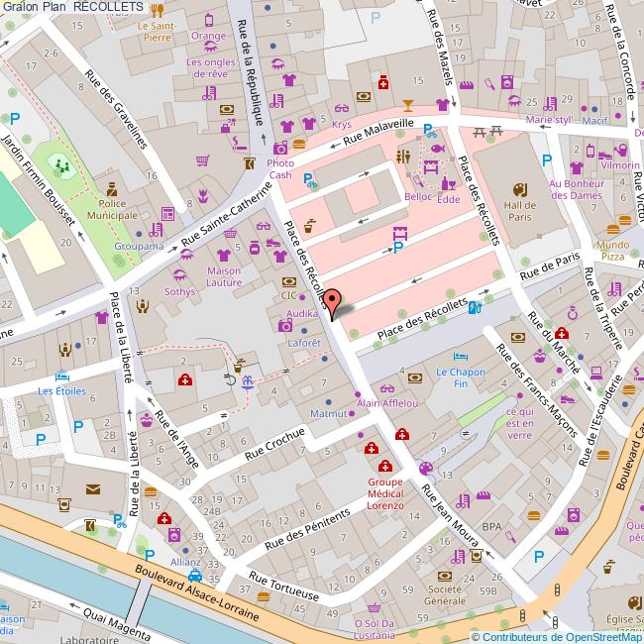The width and height of the screenshot is (644, 644).
Task: Click the Société Générale label
Action: click(x=447, y=595)
